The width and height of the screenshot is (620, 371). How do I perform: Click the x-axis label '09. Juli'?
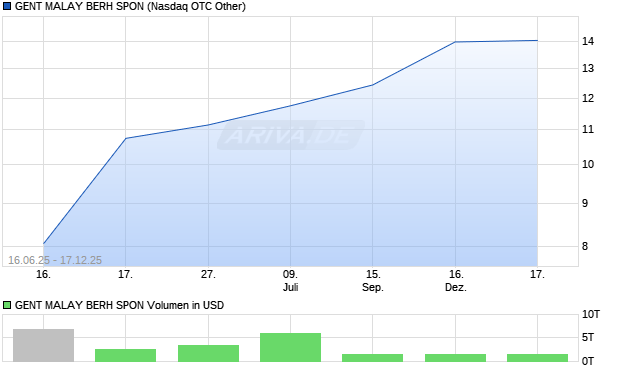click(x=290, y=281)
